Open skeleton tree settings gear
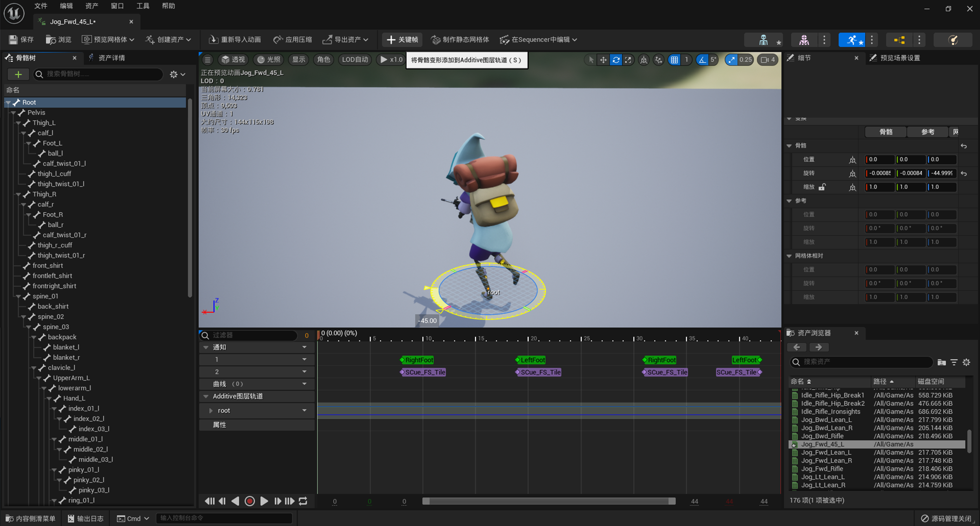Image resolution: width=980 pixels, height=526 pixels. [177, 74]
